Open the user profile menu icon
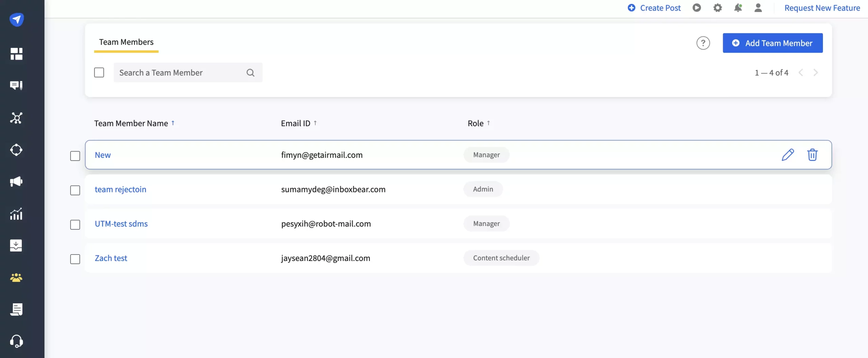Image resolution: width=868 pixels, height=358 pixels. [758, 8]
